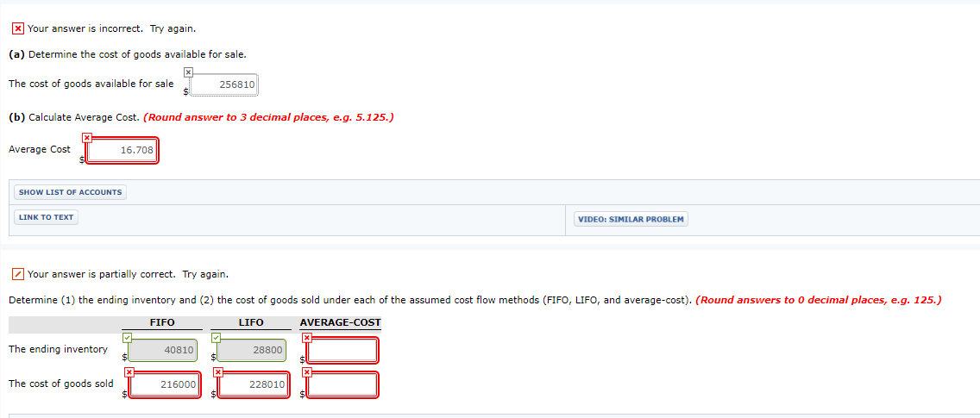Click the FIFO column header

pos(162,322)
